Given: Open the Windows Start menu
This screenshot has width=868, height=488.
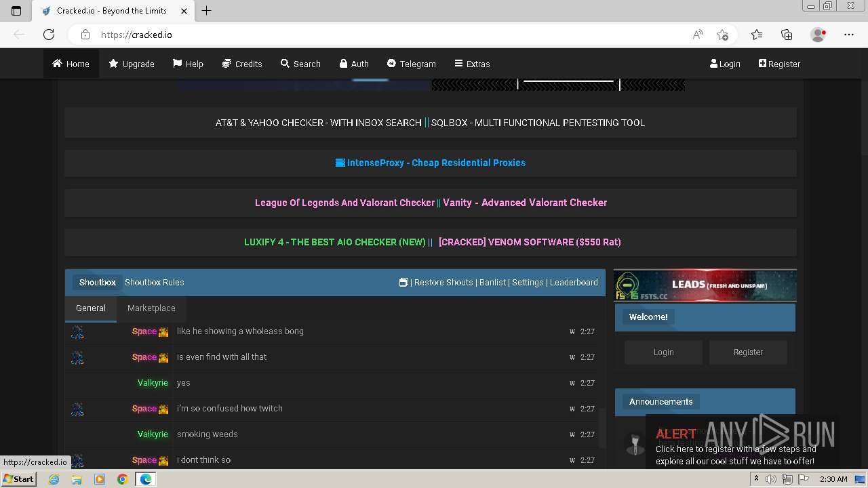Looking at the screenshot, I should (x=18, y=479).
